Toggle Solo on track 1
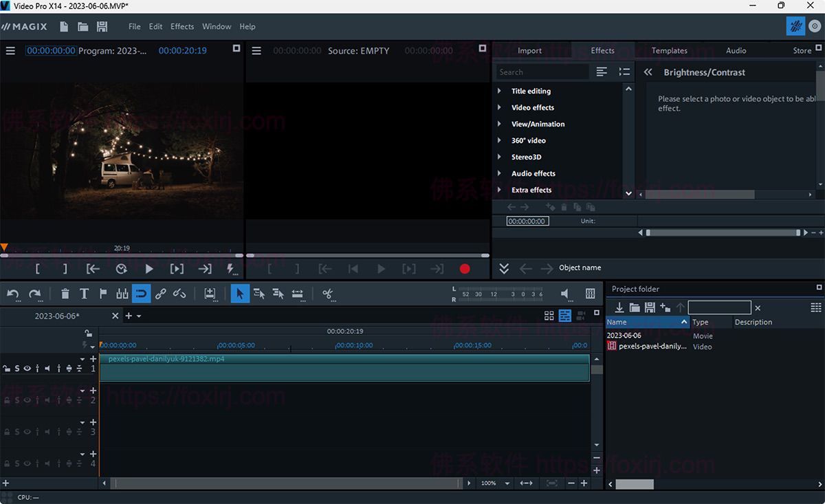The image size is (825, 504). click(x=16, y=368)
